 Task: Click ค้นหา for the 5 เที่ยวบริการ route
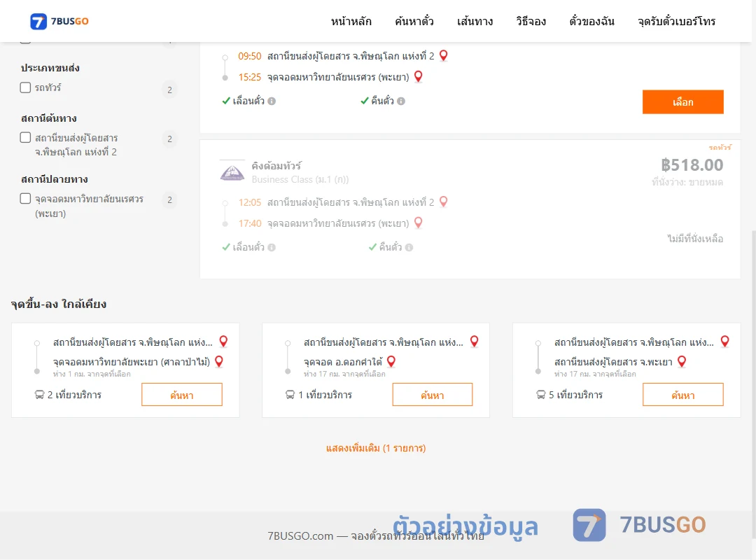(x=682, y=395)
